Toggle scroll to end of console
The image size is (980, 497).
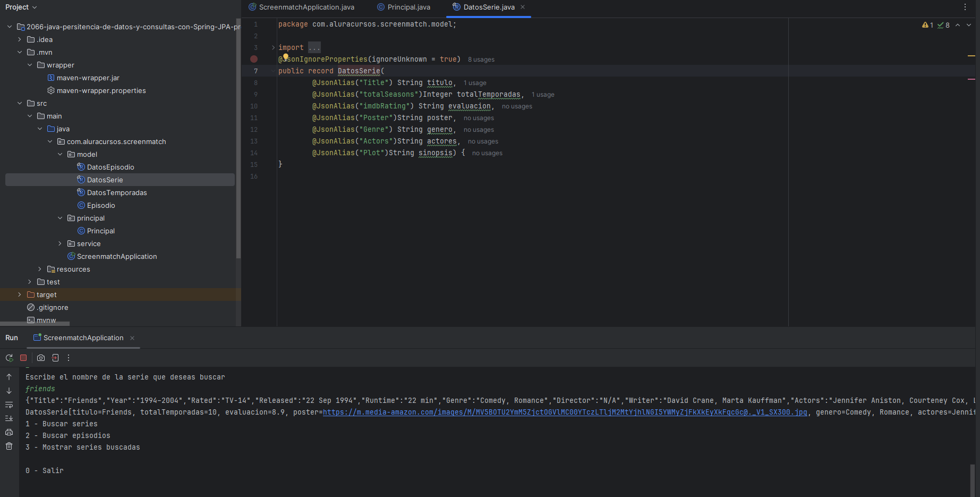[9, 418]
